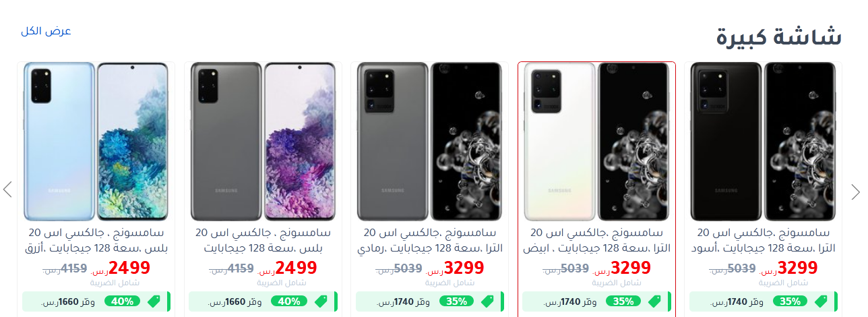This screenshot has width=868, height=317.
Task: Open black Galaxy S20 Ultra product image
Action: tap(763, 142)
